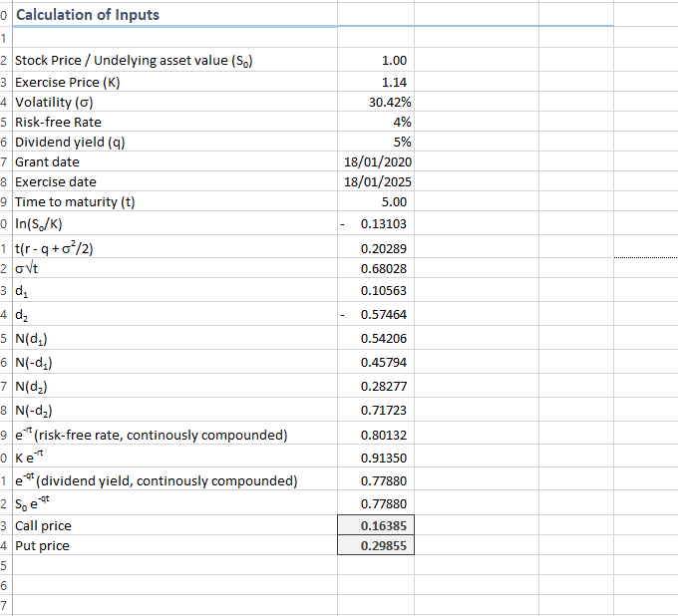
Task: Select the row header for Call price
Action: [x=6, y=525]
